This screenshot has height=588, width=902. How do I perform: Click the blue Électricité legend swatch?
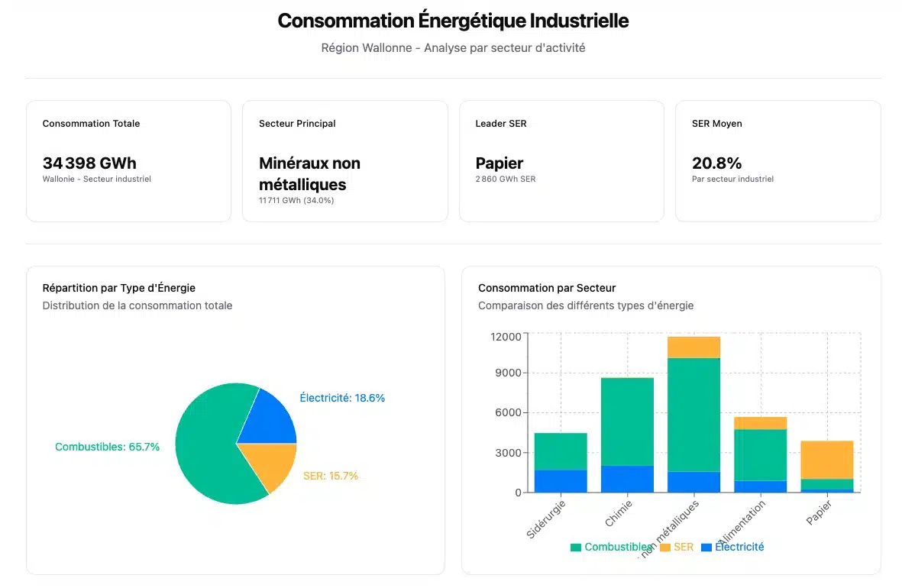[706, 548]
